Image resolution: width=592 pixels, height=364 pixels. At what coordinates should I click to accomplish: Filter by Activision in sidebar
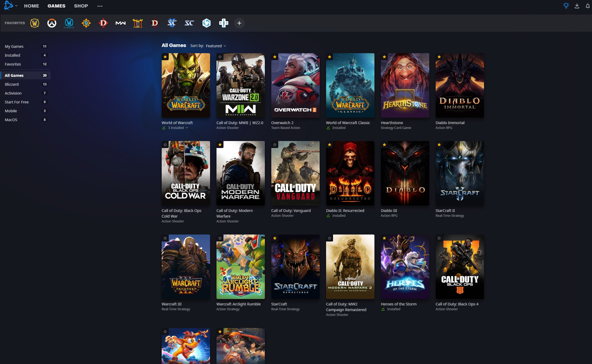[x=13, y=93]
